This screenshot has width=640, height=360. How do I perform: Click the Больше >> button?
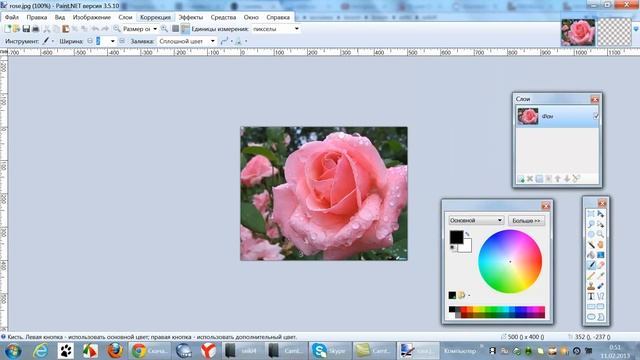tap(526, 221)
